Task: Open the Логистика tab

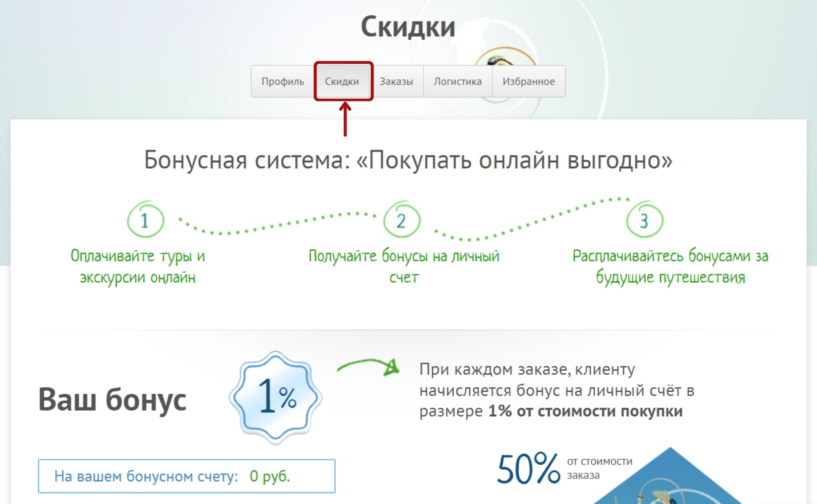Action: [458, 81]
